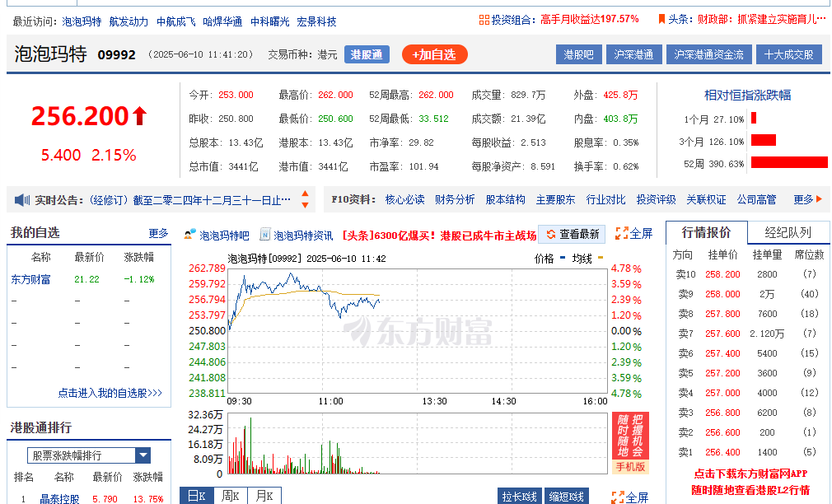The width and height of the screenshot is (832, 504).
Task: Click the 缩短K线 button
Action: pos(566,497)
